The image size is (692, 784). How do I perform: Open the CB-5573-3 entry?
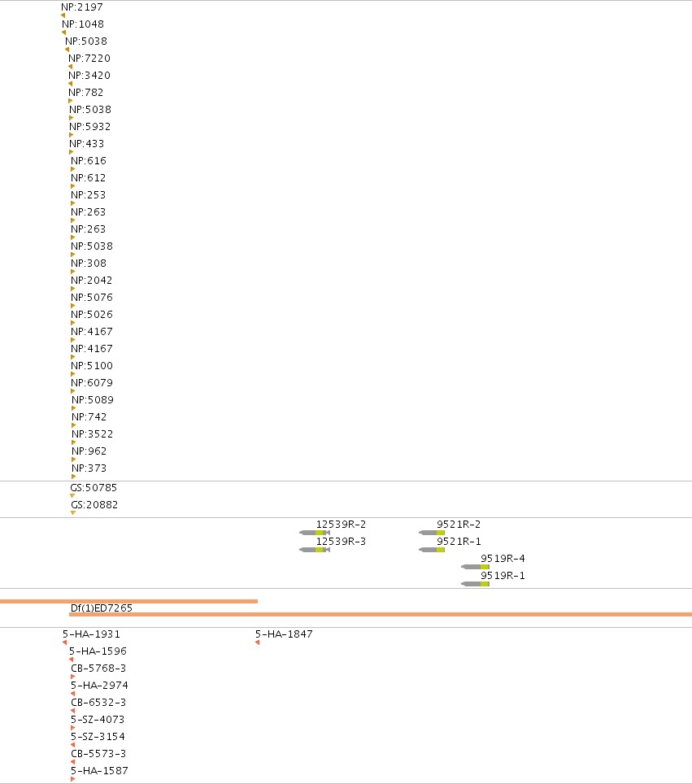(x=98, y=753)
